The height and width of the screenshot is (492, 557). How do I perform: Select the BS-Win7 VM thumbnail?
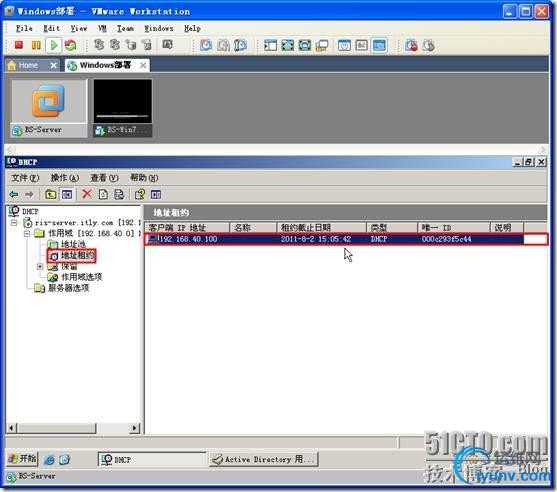[122, 108]
